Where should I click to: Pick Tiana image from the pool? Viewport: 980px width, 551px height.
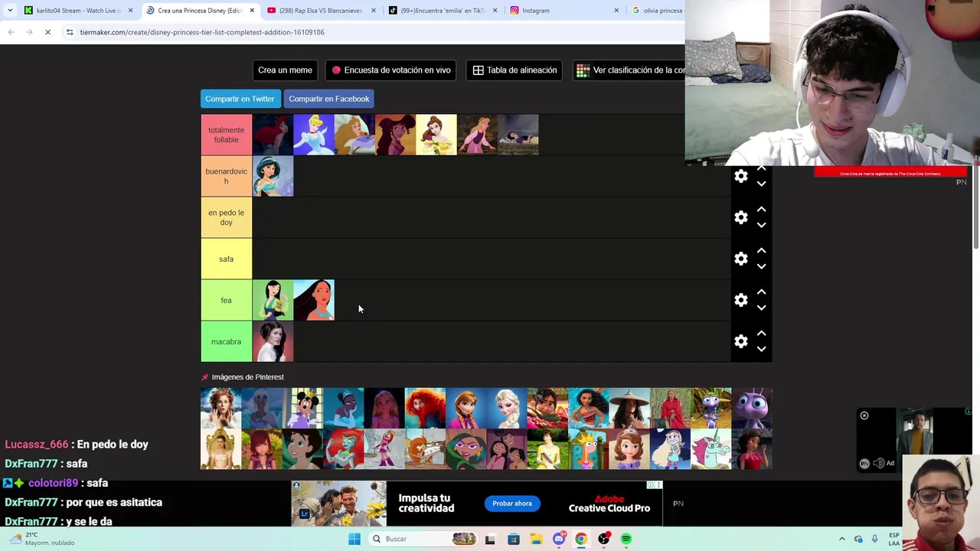(344, 408)
